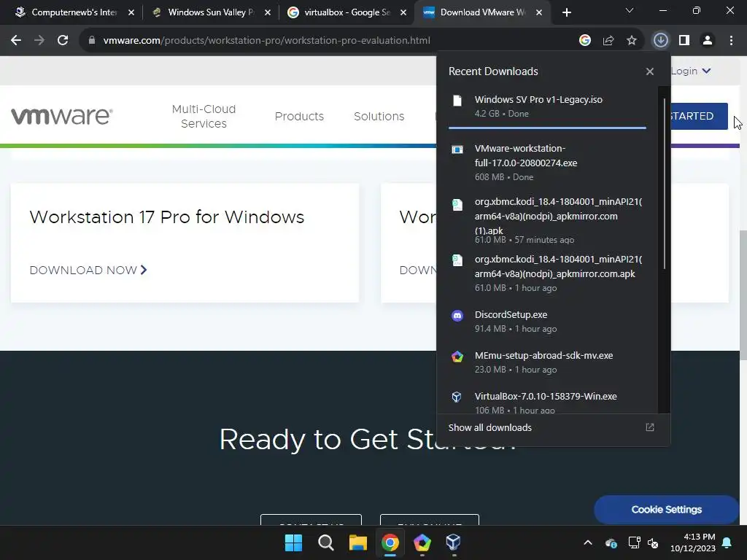Click the Kodi (1).apk download entry
The width and height of the screenshot is (747, 560).
[547, 220]
